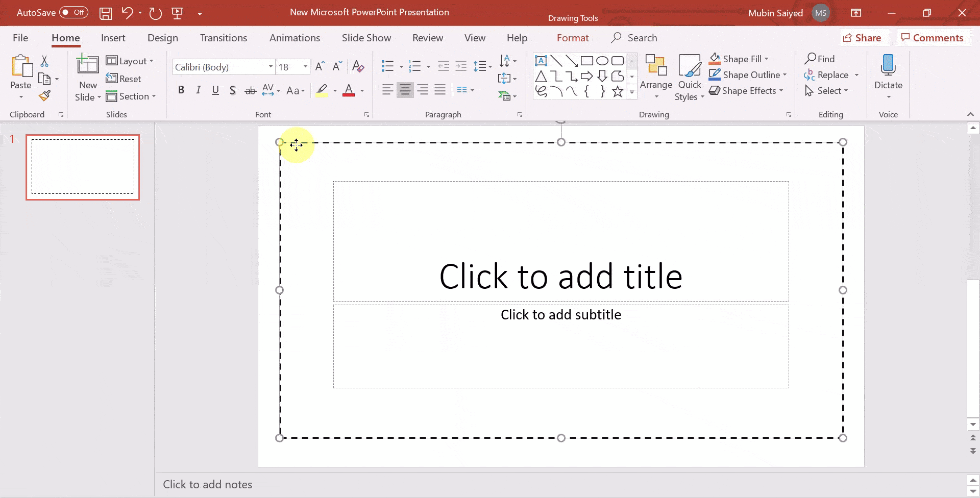Open the Comments pane
The image size is (980, 498).
[933, 37]
